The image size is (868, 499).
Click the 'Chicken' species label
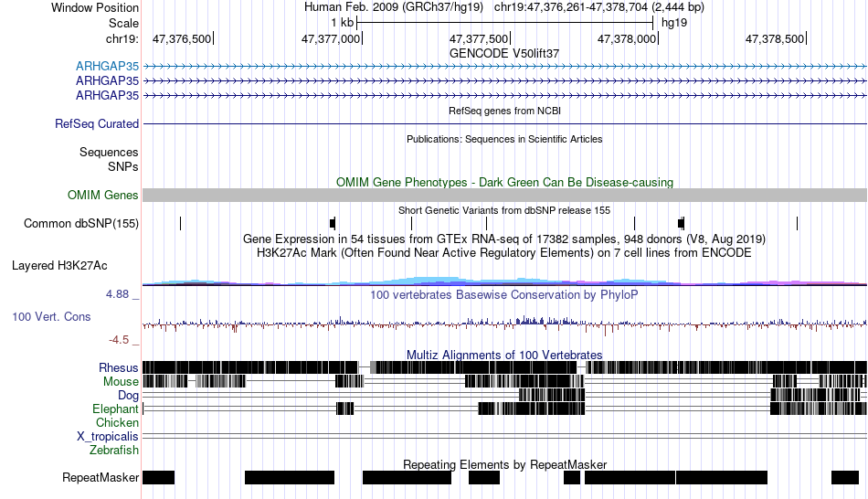coord(117,422)
